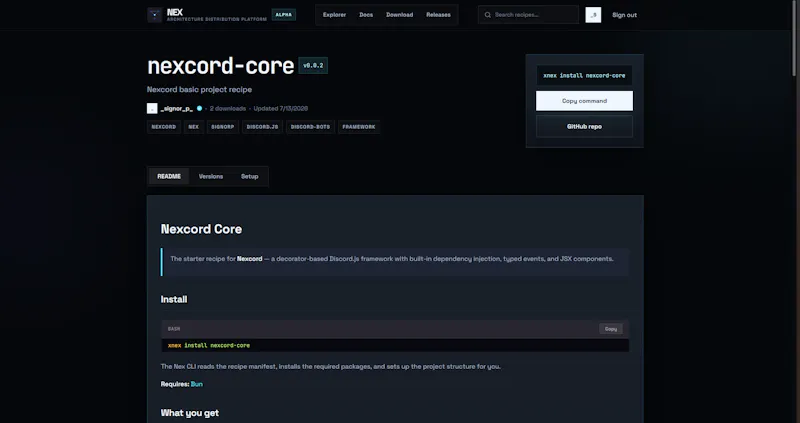Go to the Download page
The image size is (800, 423).
[399, 15]
